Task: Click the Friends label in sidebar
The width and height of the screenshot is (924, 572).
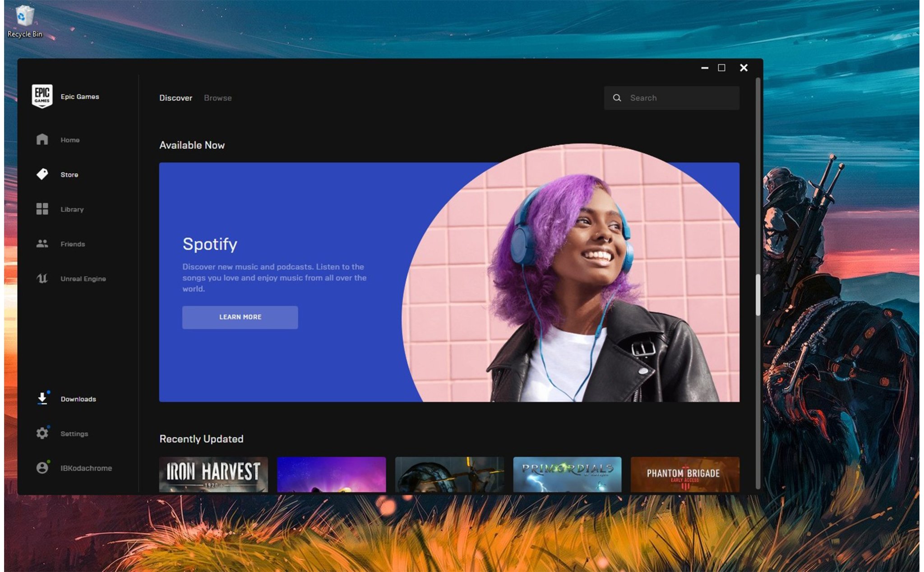Action: (x=73, y=244)
